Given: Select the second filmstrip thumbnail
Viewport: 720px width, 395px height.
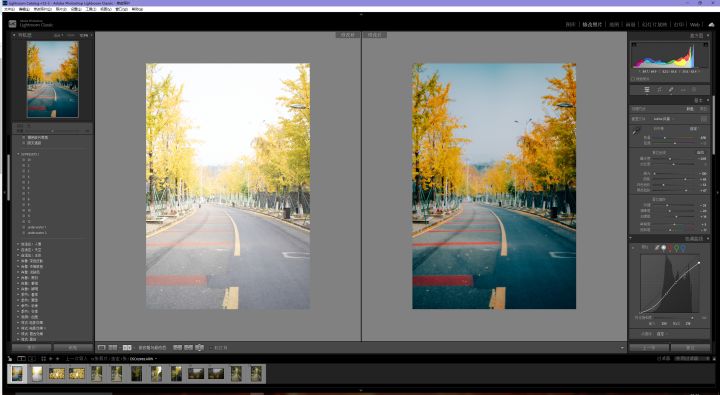Looking at the screenshot, I should pos(37,374).
